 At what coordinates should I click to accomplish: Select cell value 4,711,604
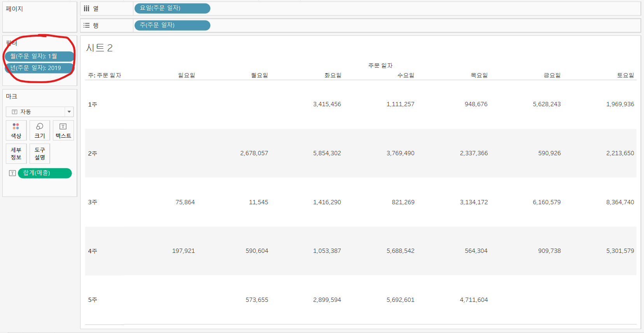pyautogui.click(x=474, y=300)
